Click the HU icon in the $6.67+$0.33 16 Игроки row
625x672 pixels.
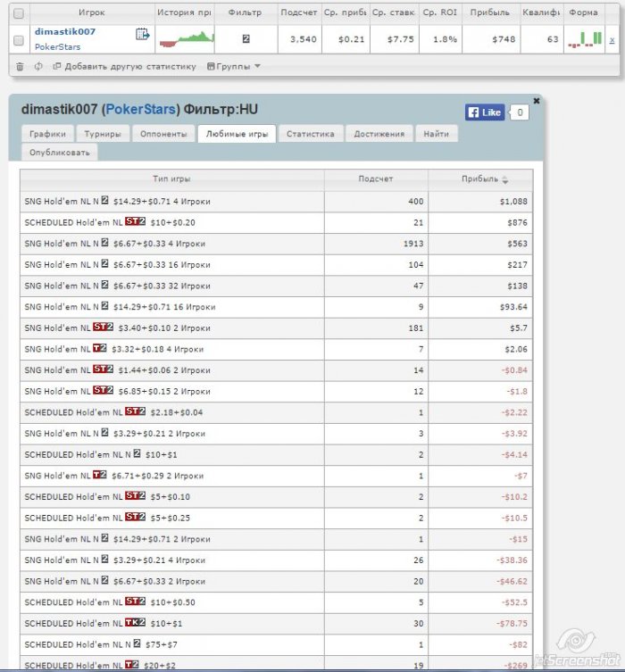click(x=104, y=263)
